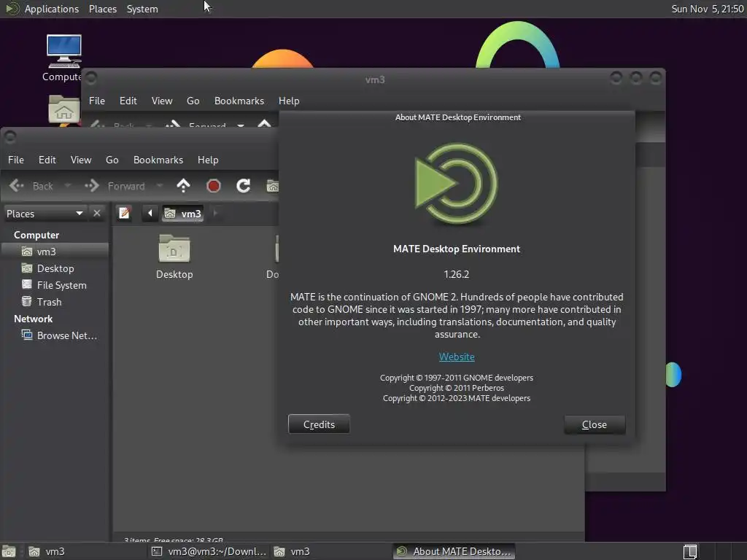
Task: Open Edit menu in back vm3 window
Action: coord(128,101)
